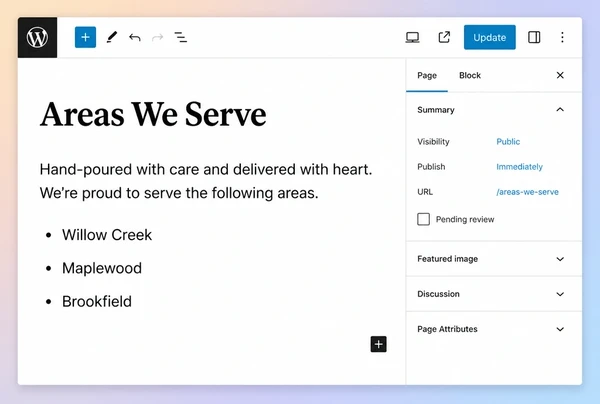Check the Pending review checkbox

click(424, 219)
